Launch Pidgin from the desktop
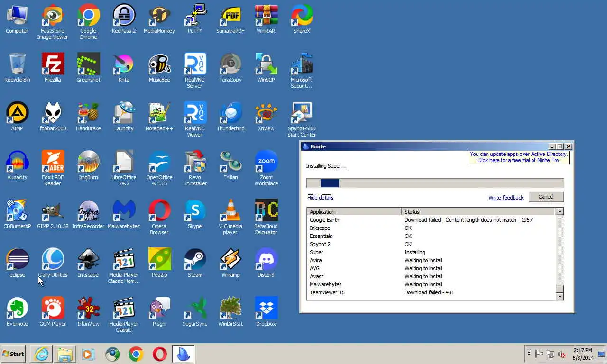 click(x=159, y=312)
